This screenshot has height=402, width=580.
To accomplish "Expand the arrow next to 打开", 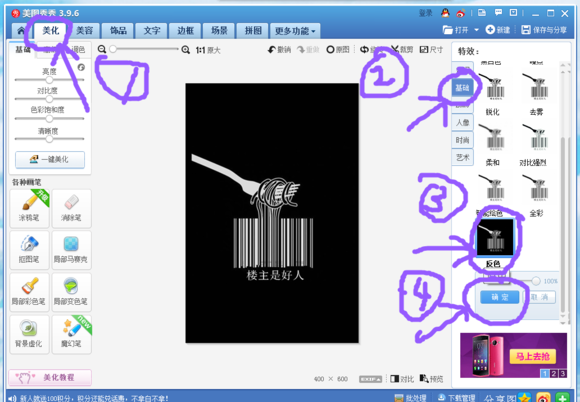I will tap(476, 30).
